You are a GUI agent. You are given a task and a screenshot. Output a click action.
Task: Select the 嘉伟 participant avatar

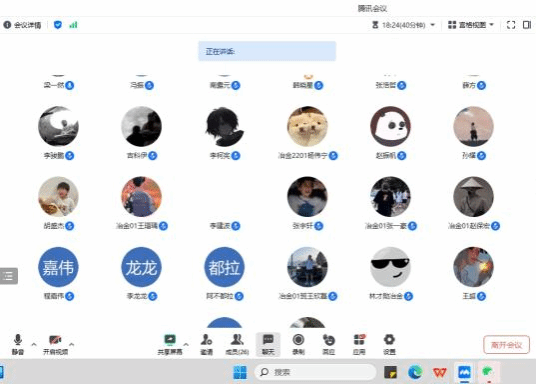[58, 267]
